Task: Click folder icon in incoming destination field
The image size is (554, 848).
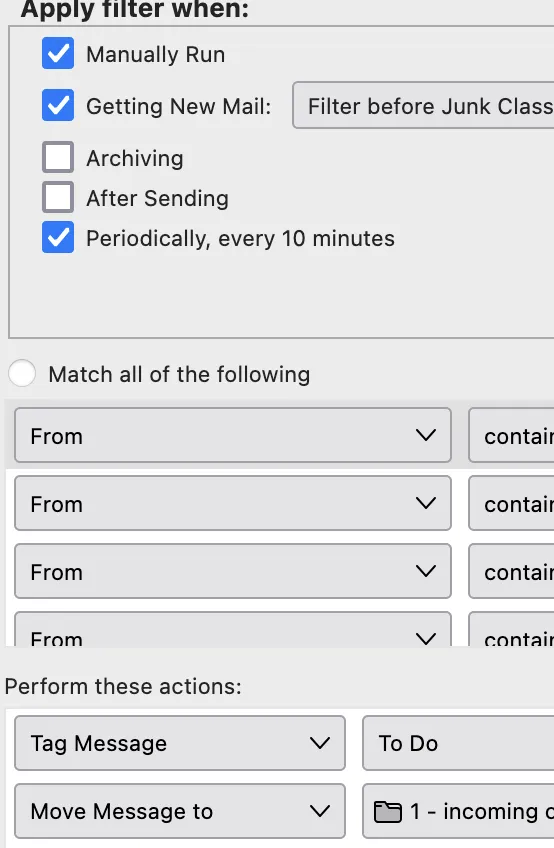Action: click(x=388, y=812)
